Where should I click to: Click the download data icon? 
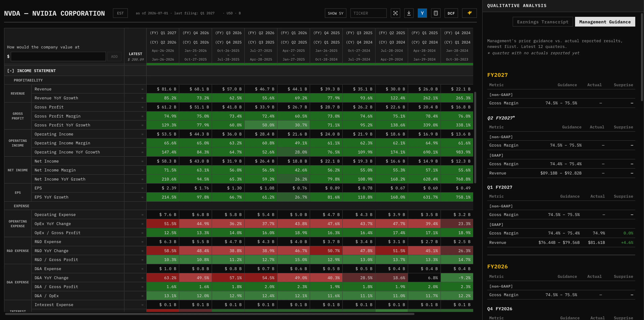(x=409, y=13)
